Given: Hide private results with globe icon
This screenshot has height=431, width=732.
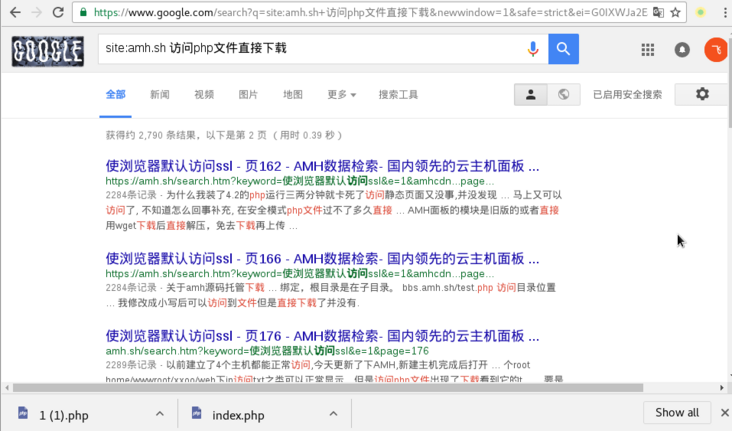Looking at the screenshot, I should (x=563, y=94).
